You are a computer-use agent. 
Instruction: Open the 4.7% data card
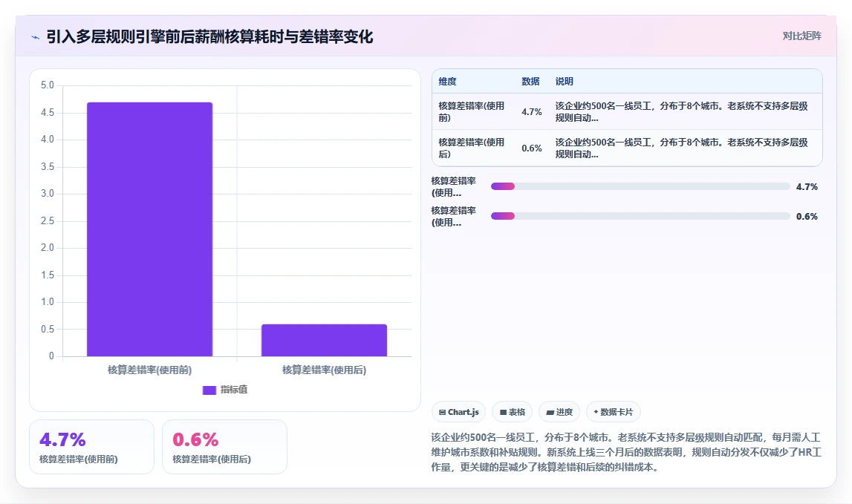tap(91, 446)
